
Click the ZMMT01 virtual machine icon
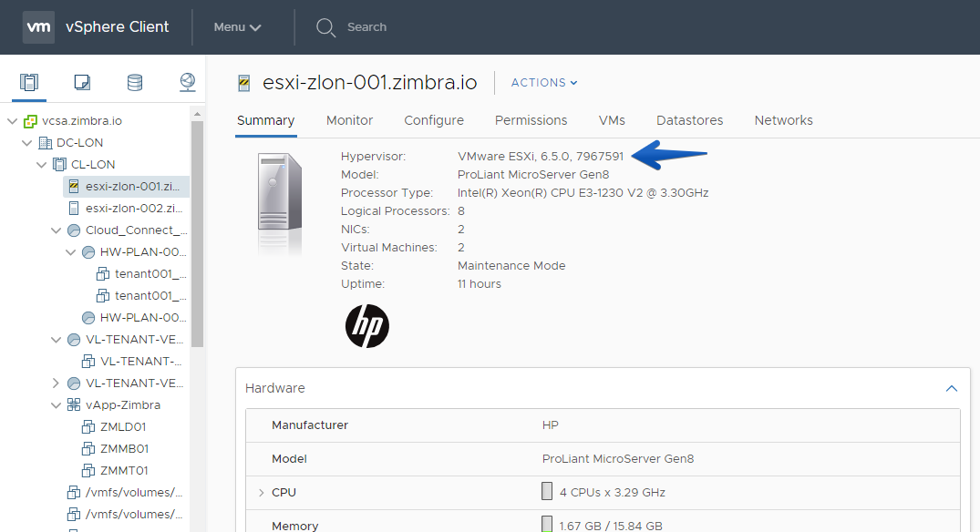coord(88,471)
